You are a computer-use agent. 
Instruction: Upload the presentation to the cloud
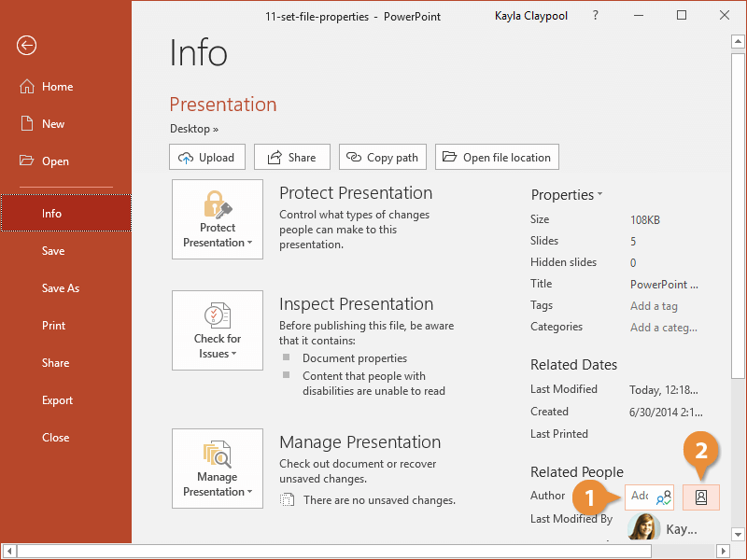[x=207, y=158]
